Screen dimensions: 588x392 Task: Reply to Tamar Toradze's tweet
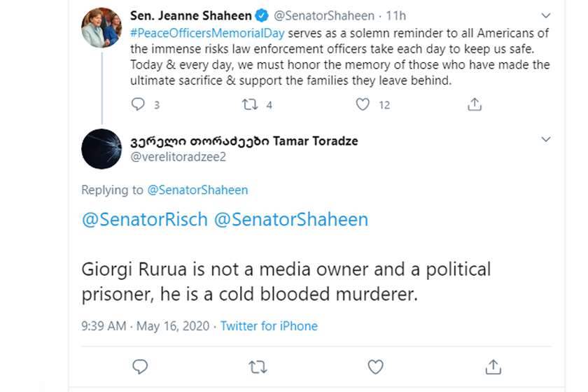[140, 367]
